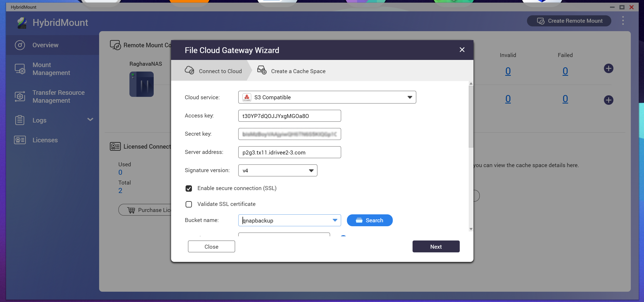Open the three-dot more options menu

click(623, 21)
